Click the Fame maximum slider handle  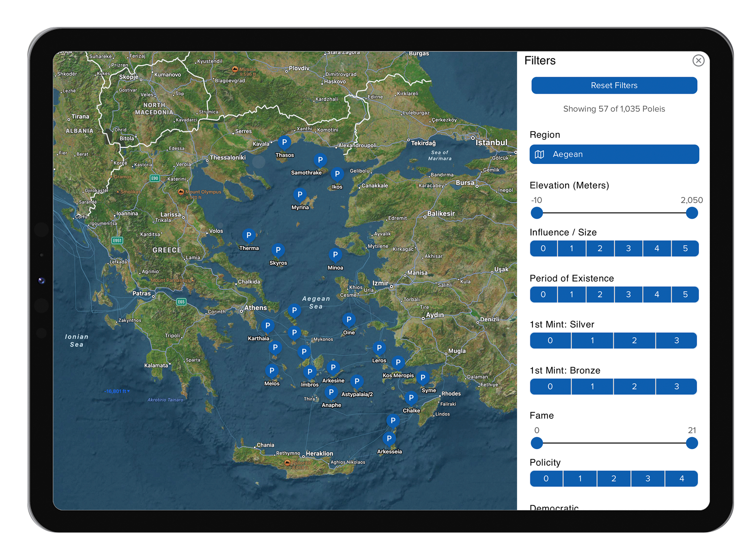(692, 443)
